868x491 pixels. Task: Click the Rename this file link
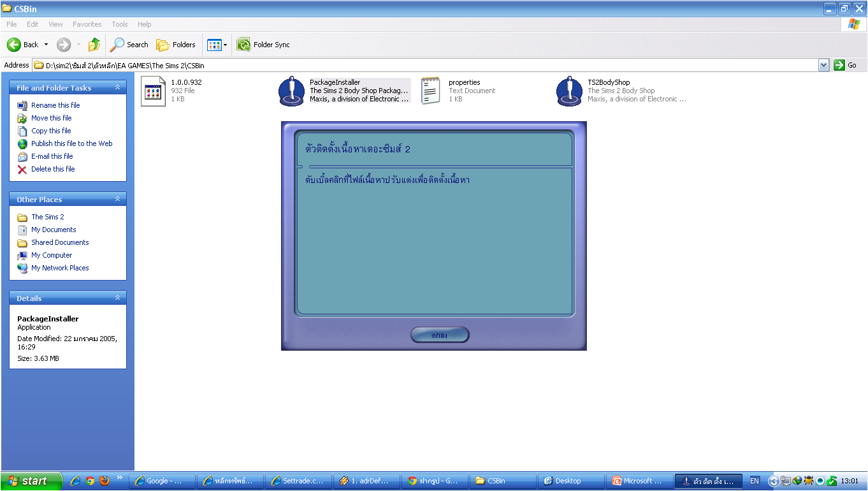click(55, 105)
